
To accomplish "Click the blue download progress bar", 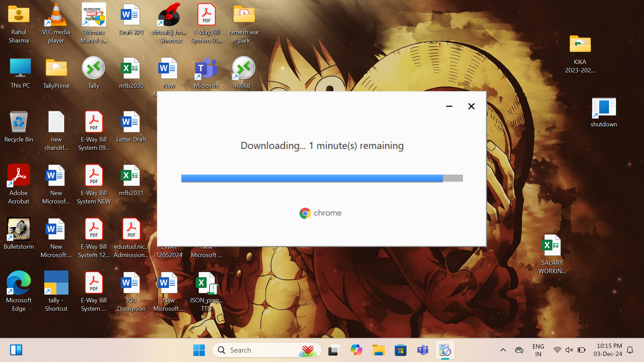I will 312,178.
